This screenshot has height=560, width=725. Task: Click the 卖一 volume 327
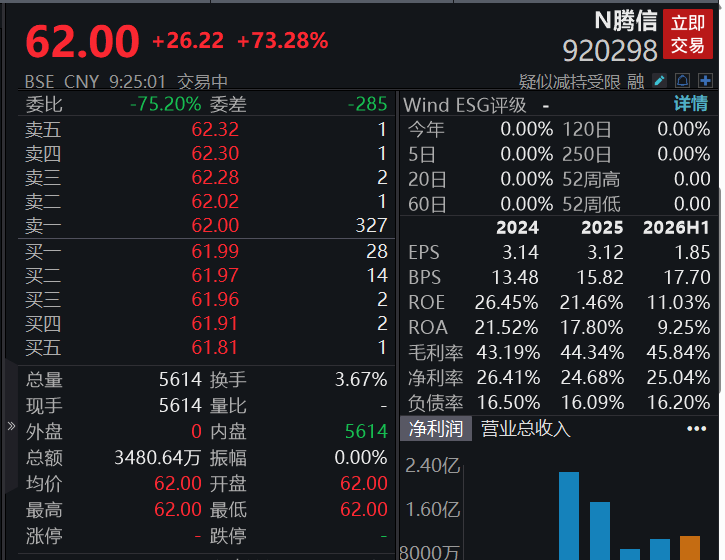coord(371,226)
